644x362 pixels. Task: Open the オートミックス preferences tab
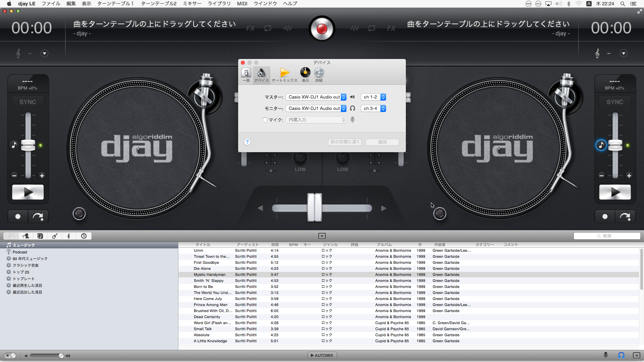(284, 75)
